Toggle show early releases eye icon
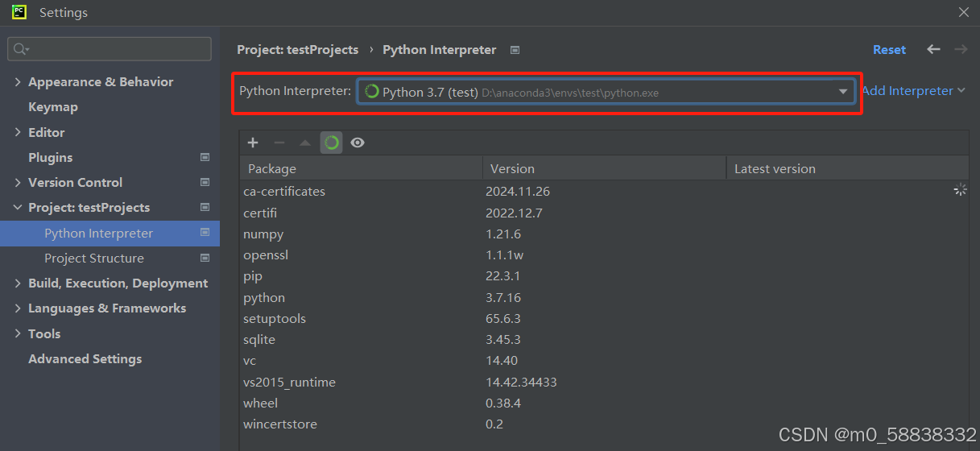The width and height of the screenshot is (980, 451). [x=358, y=143]
